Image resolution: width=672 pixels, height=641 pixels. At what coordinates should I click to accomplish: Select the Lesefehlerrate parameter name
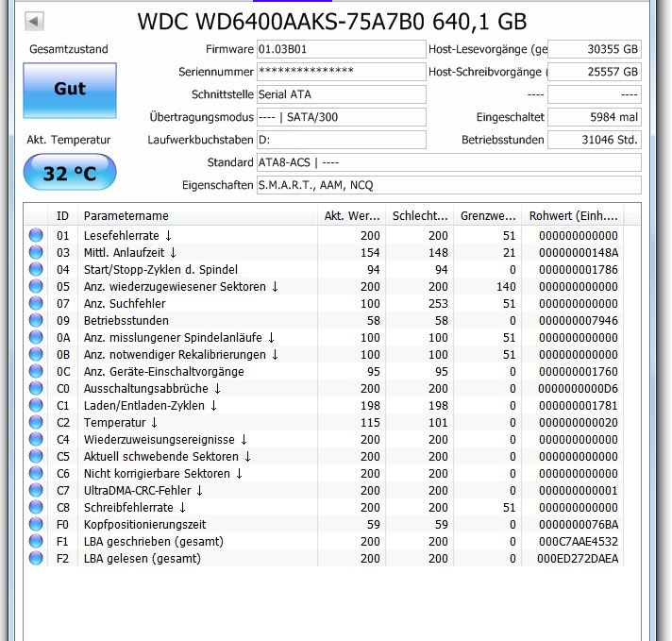pyautogui.click(x=127, y=235)
